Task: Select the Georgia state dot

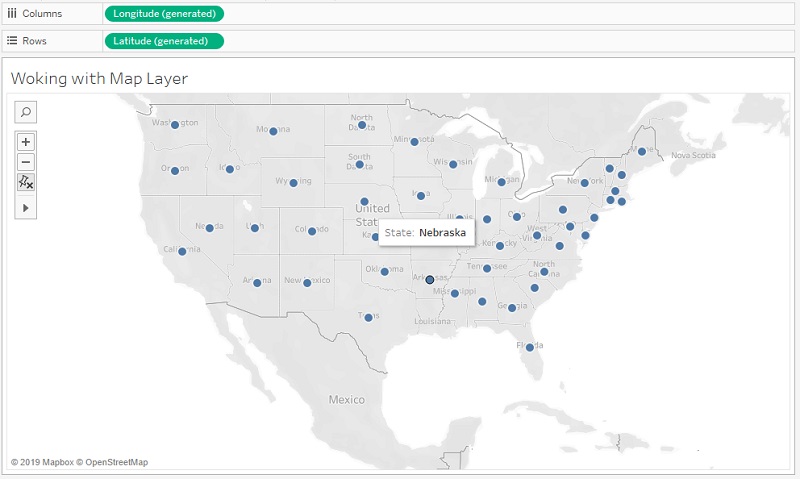Action: [x=512, y=308]
